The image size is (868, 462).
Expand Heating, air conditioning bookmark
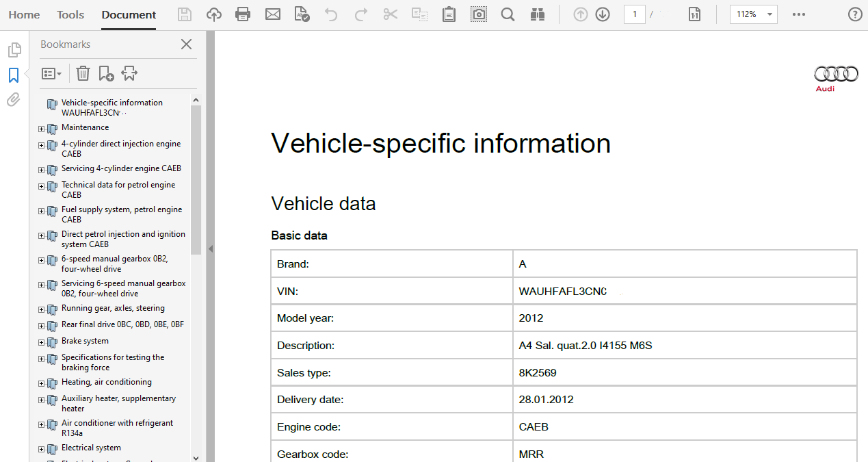coord(42,383)
